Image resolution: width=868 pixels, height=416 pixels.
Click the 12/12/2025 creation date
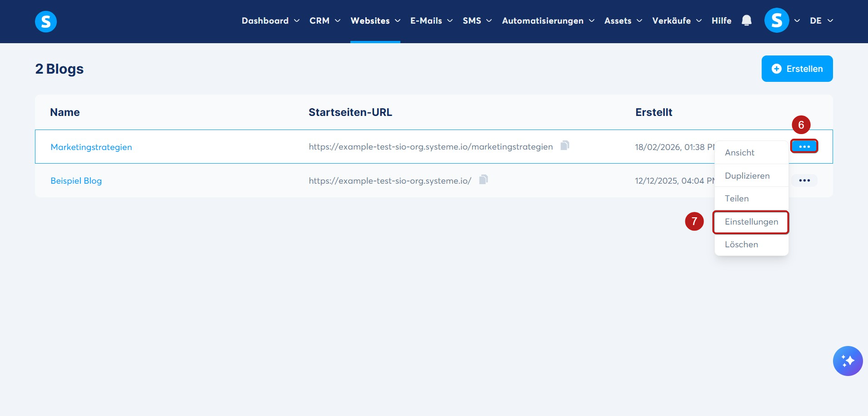tap(675, 180)
